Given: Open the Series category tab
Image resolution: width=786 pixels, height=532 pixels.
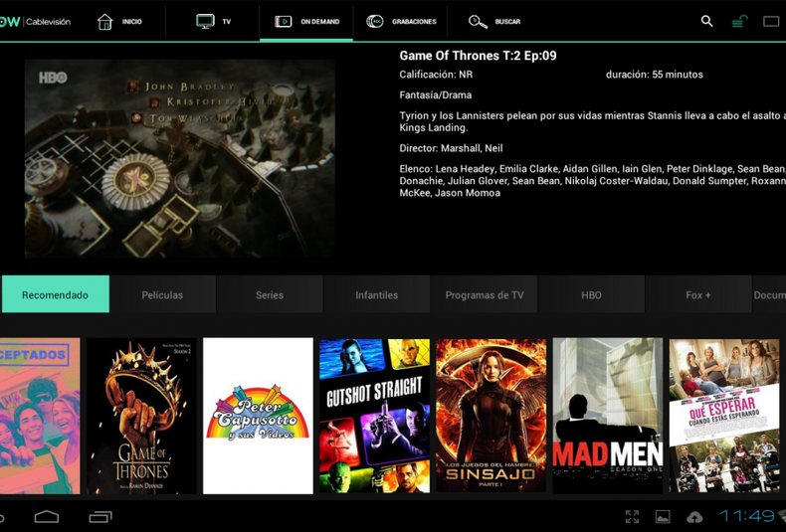Looking at the screenshot, I should (x=270, y=294).
